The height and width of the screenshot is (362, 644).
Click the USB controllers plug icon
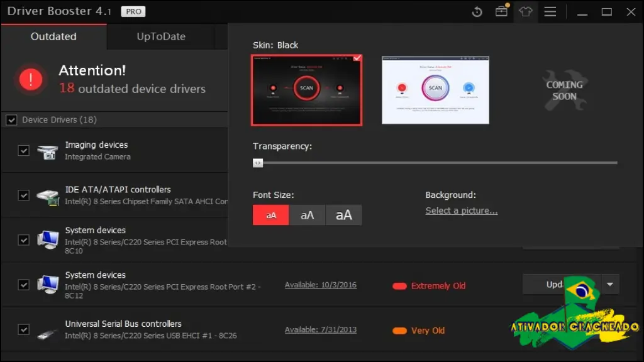pos(48,334)
